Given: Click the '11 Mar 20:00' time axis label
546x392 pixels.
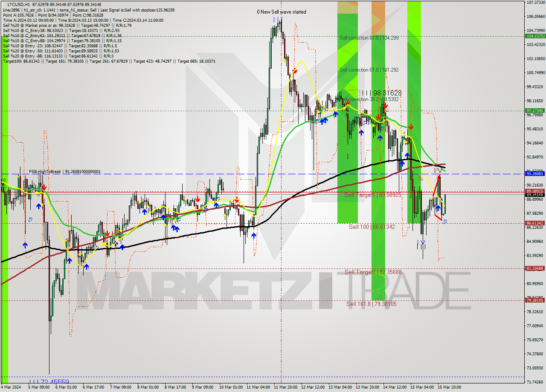Looking at the screenshot, I should coord(285,387).
